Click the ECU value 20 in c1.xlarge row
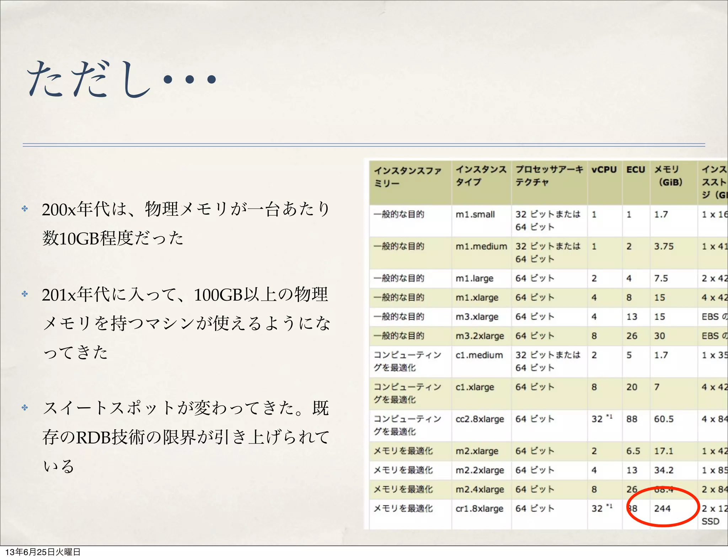Image resolution: width=728 pixels, height=560 pixels. pos(632,387)
